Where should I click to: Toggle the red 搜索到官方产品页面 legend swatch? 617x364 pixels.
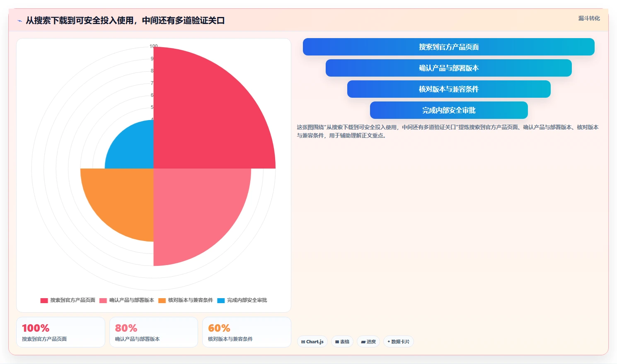coord(44,300)
